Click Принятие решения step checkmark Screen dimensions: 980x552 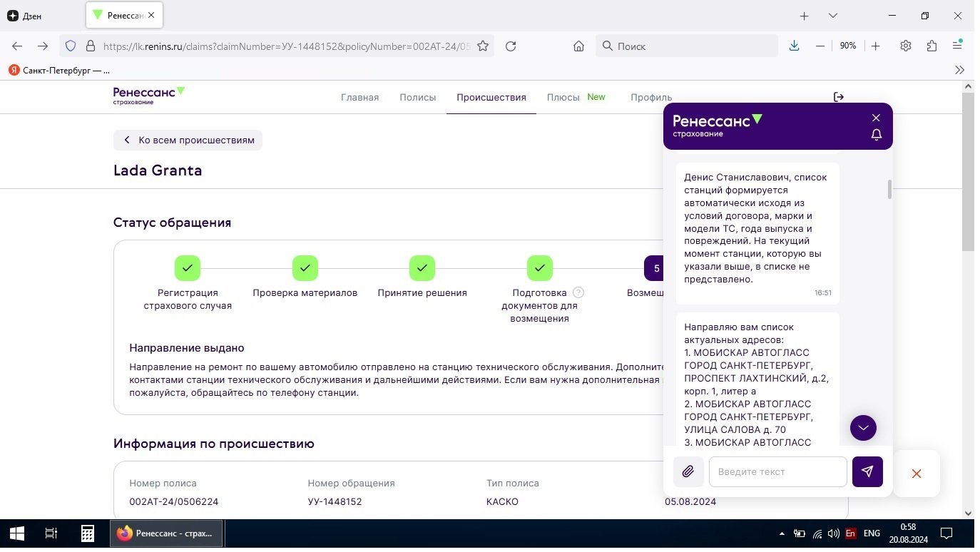(x=422, y=268)
